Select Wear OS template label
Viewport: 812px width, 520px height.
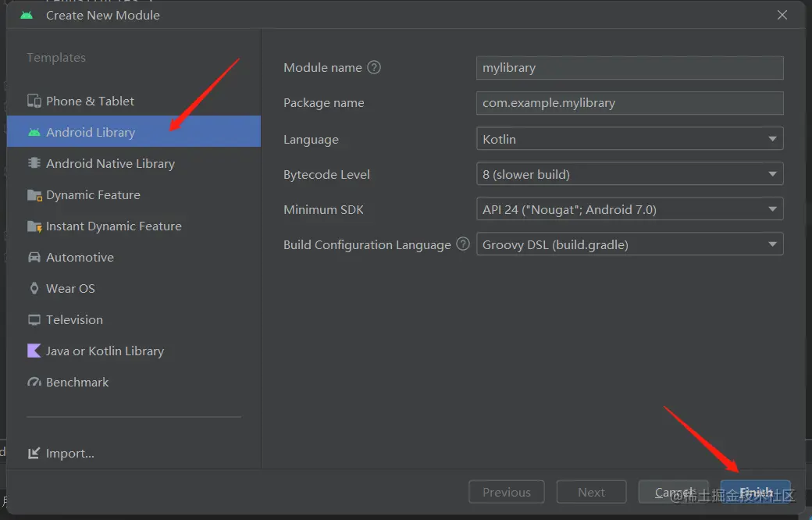pyautogui.click(x=70, y=288)
